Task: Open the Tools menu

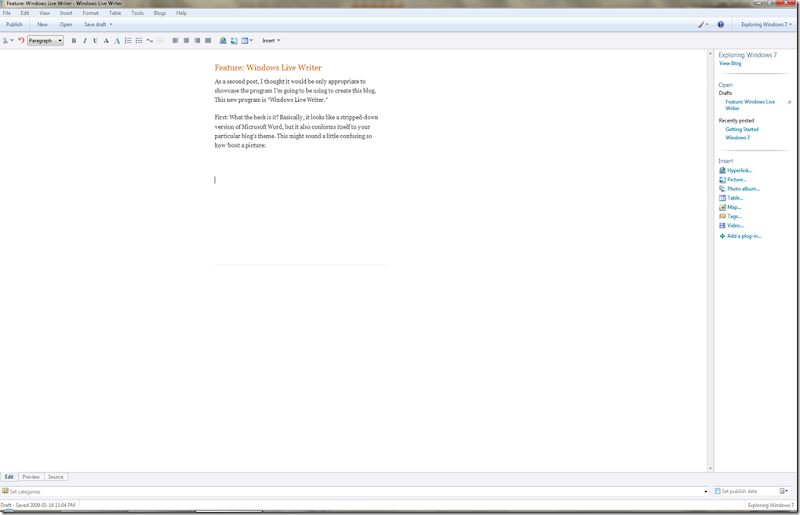Action: click(137, 13)
